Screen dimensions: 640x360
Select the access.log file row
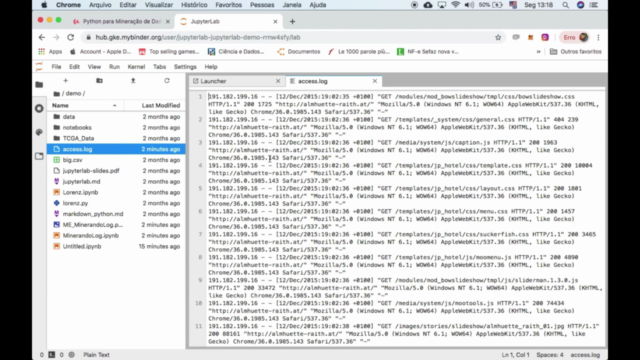[x=116, y=149]
